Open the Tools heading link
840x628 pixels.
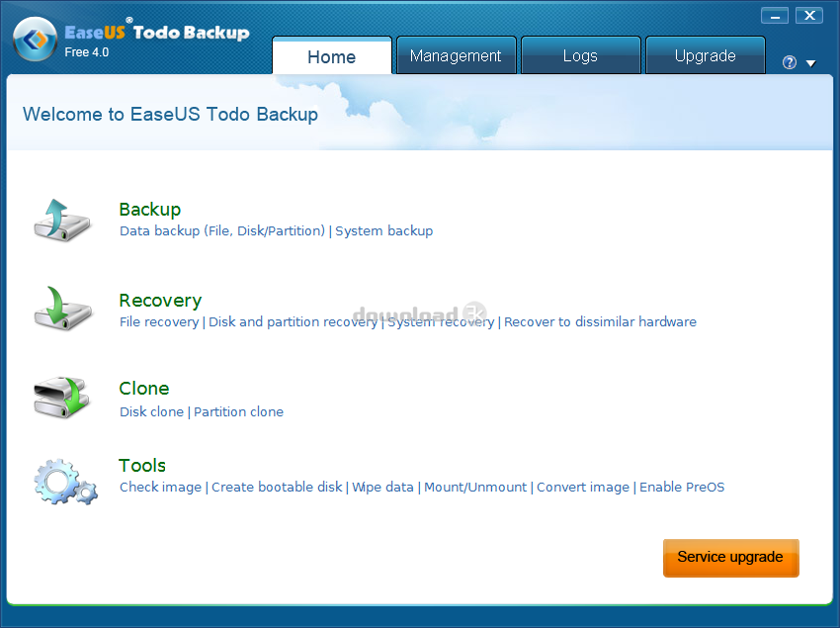(x=142, y=466)
